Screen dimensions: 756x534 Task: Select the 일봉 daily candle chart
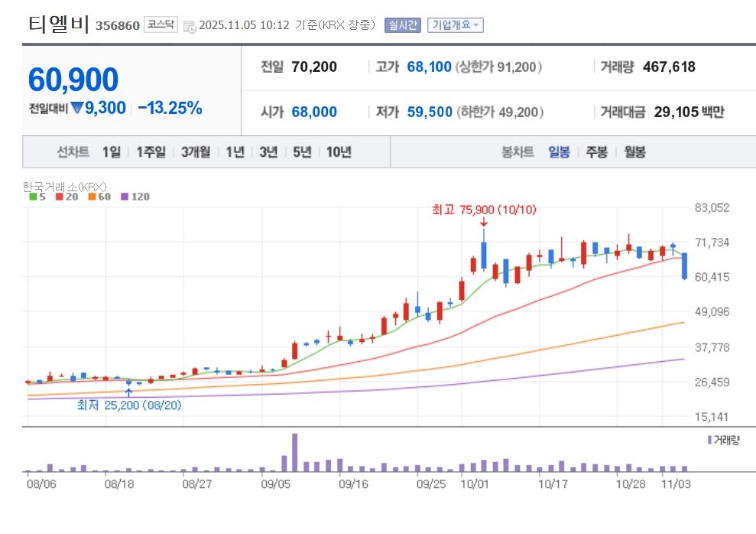559,152
